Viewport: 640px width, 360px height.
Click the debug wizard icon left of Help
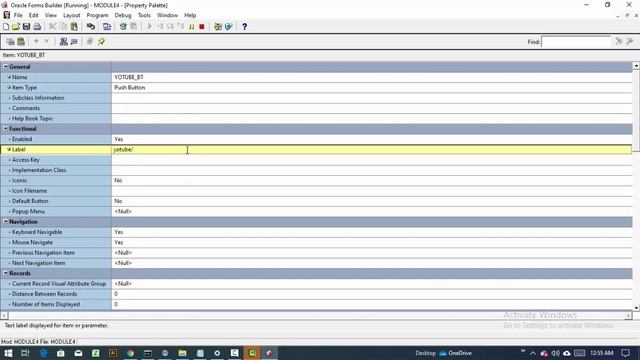(228, 27)
